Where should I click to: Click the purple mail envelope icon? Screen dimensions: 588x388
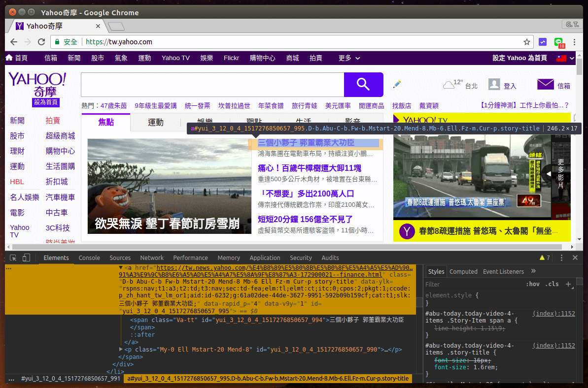click(545, 85)
